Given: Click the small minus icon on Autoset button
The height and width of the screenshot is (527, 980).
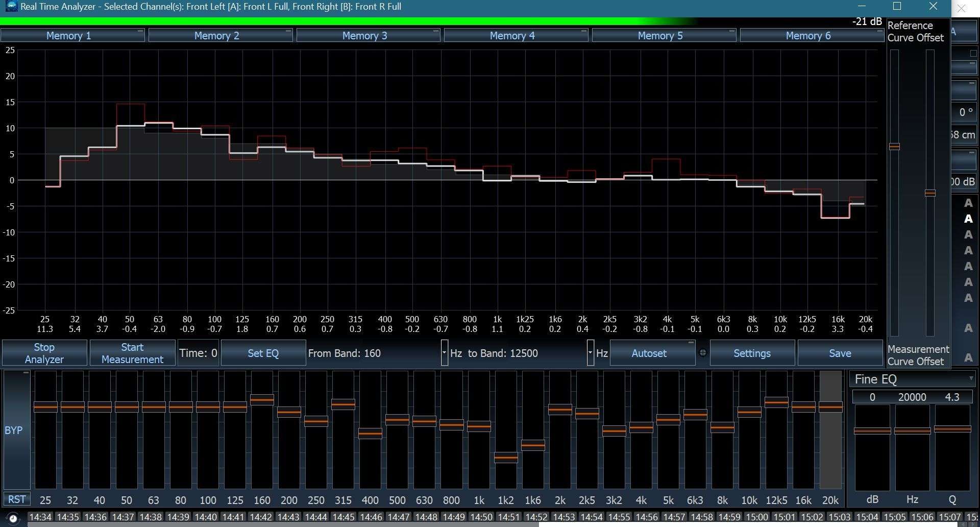Looking at the screenshot, I should click(691, 343).
